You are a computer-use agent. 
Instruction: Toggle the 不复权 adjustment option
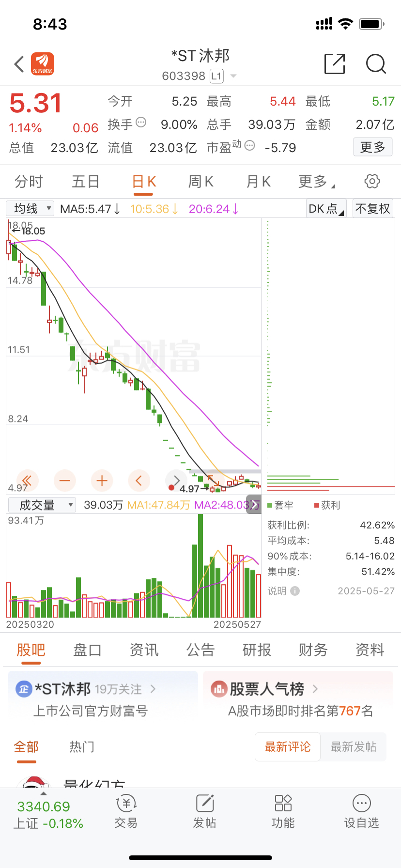[x=372, y=208]
